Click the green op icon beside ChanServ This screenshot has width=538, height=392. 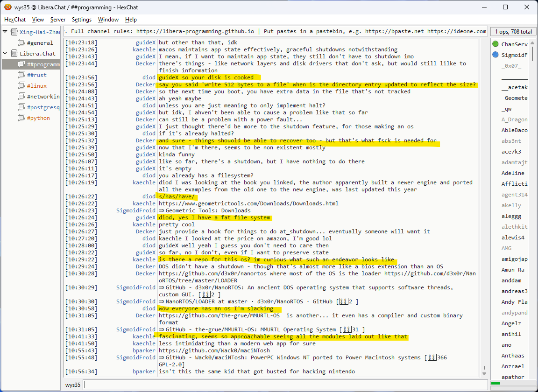(496, 44)
